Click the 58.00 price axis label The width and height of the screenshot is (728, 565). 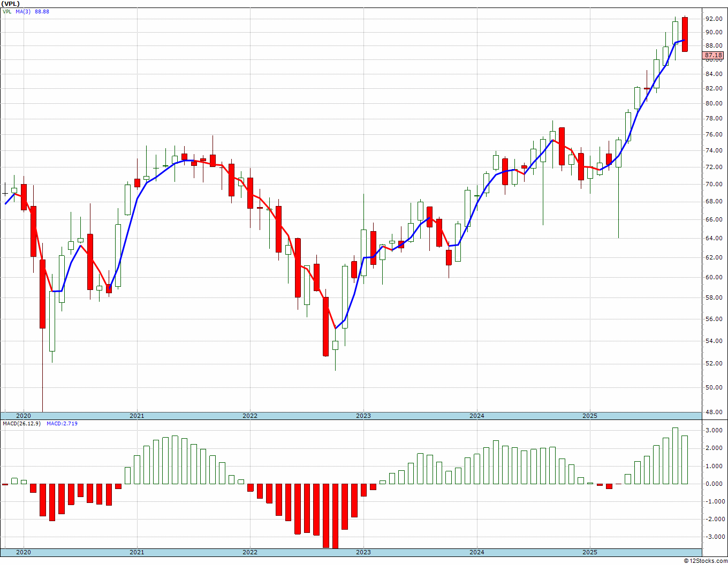coord(714,297)
